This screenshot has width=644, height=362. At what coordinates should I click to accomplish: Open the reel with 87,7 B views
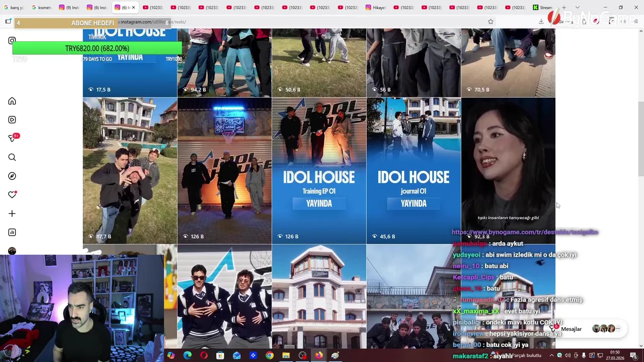pyautogui.click(x=130, y=170)
